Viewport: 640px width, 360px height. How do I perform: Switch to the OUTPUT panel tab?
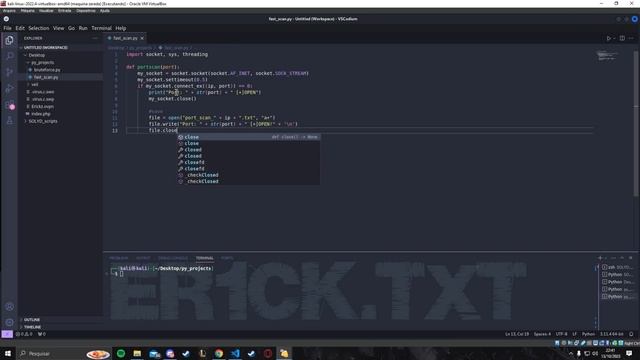point(143,258)
